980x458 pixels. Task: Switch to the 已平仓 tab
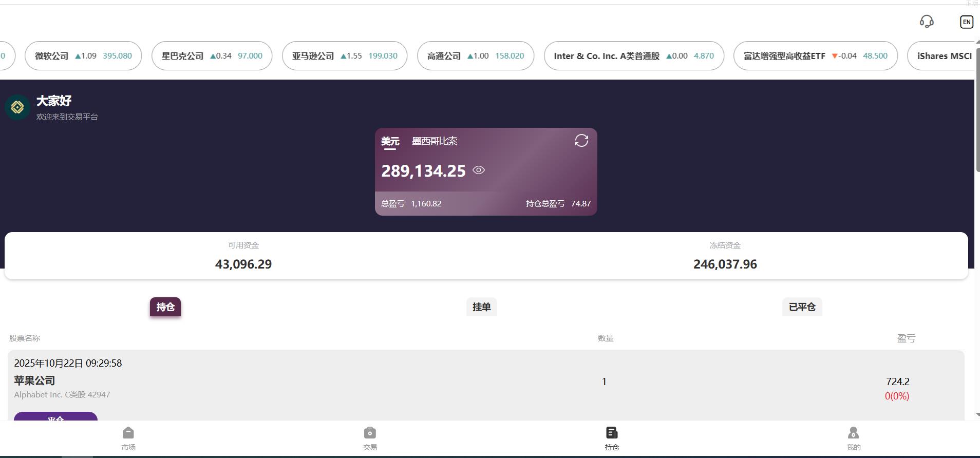tap(802, 307)
